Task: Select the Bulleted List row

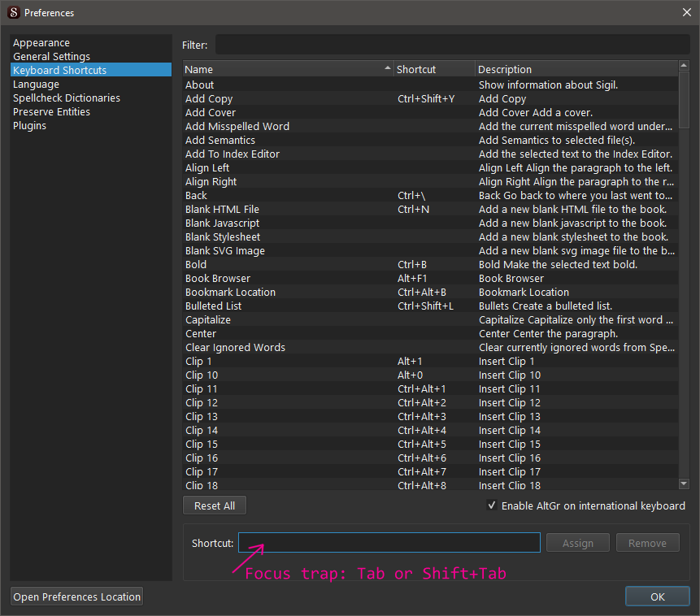Action: pos(430,306)
